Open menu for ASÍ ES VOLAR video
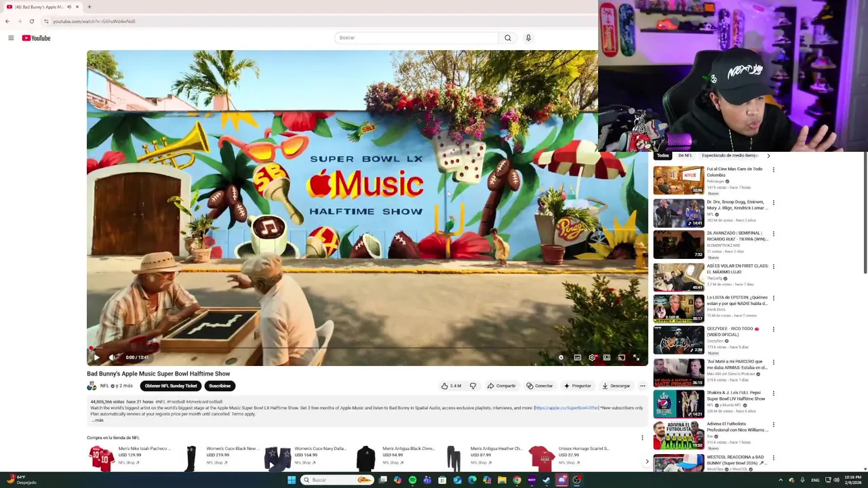 pyautogui.click(x=773, y=266)
